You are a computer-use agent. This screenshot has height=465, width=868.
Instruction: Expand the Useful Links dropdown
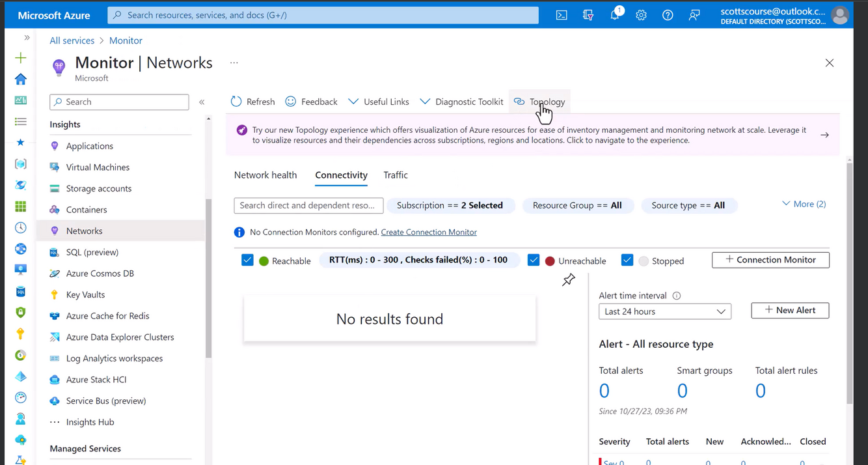[379, 102]
